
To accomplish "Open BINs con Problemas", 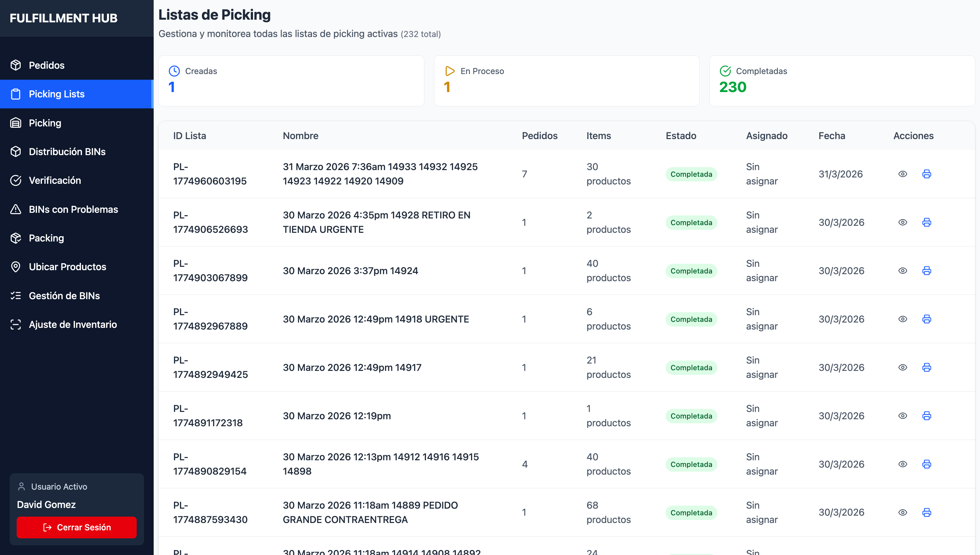I will (76, 209).
